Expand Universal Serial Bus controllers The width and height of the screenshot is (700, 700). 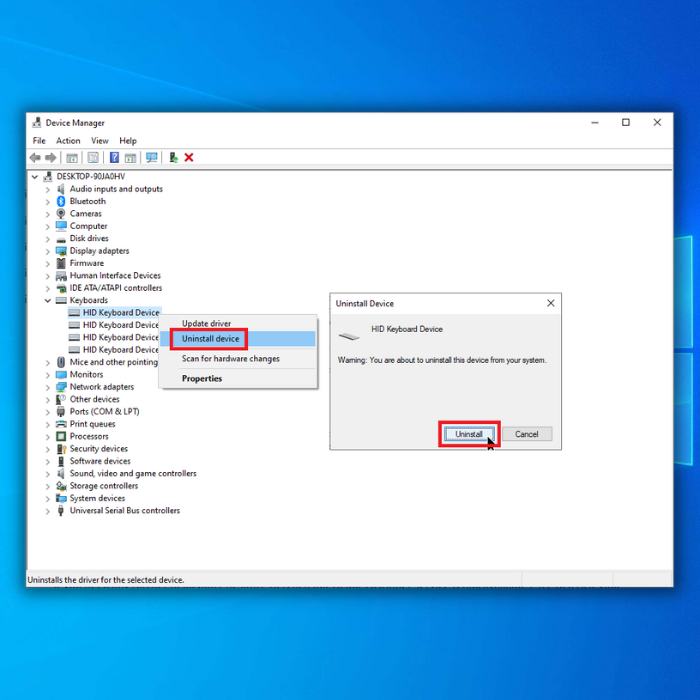[x=47, y=511]
